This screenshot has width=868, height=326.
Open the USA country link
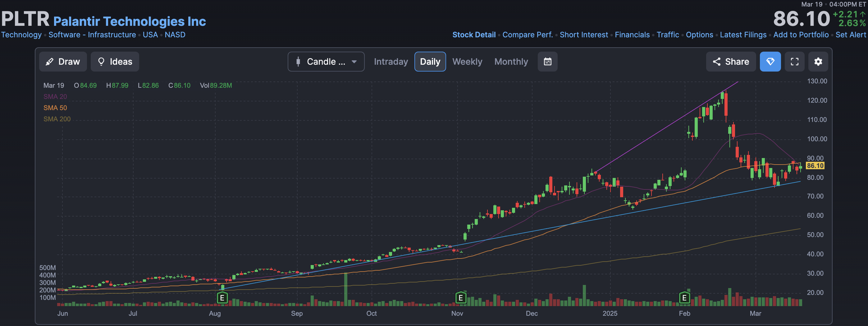click(150, 35)
